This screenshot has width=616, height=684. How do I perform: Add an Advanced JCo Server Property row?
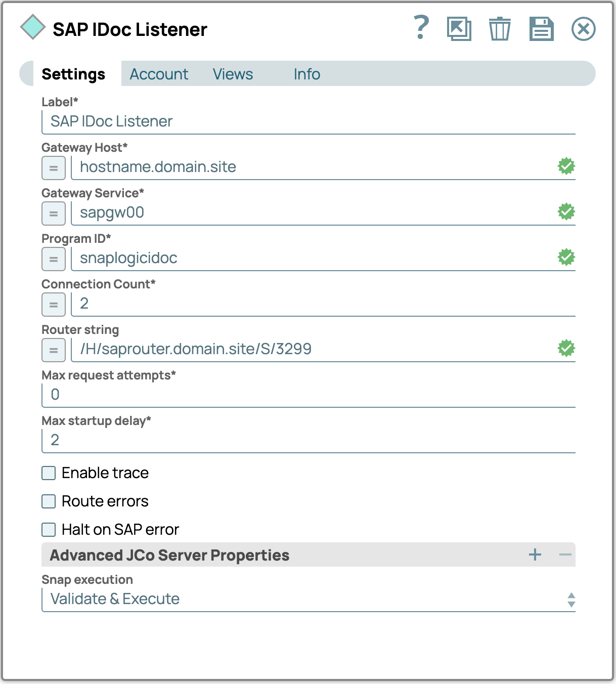[x=535, y=555]
